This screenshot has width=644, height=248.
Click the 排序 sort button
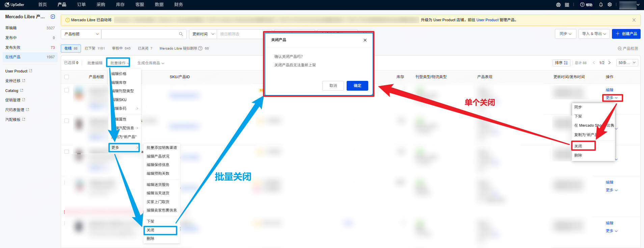pos(561,63)
